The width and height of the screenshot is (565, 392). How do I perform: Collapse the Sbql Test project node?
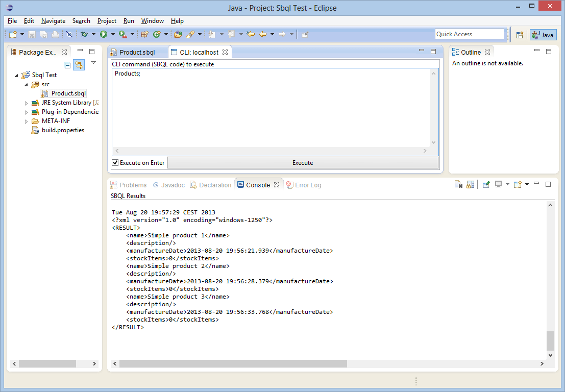click(16, 76)
